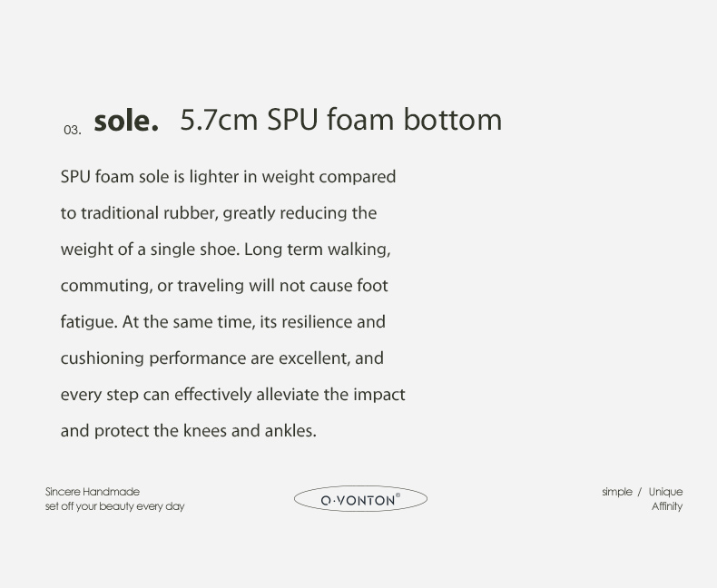Click the line starting "commuting, or traveling"
717x588 pixels.
pos(224,286)
